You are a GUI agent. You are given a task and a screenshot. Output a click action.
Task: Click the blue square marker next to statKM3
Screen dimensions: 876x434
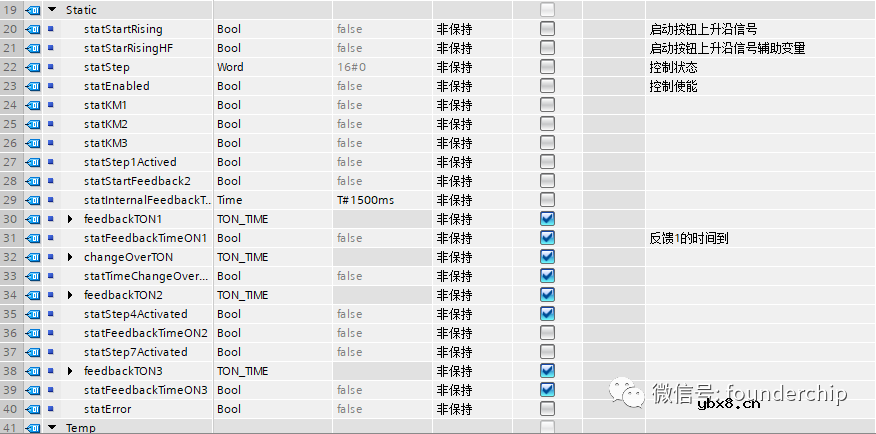click(x=51, y=143)
